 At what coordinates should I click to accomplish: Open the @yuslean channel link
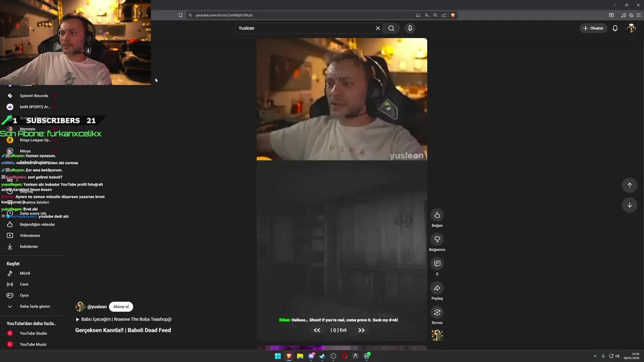click(97, 307)
